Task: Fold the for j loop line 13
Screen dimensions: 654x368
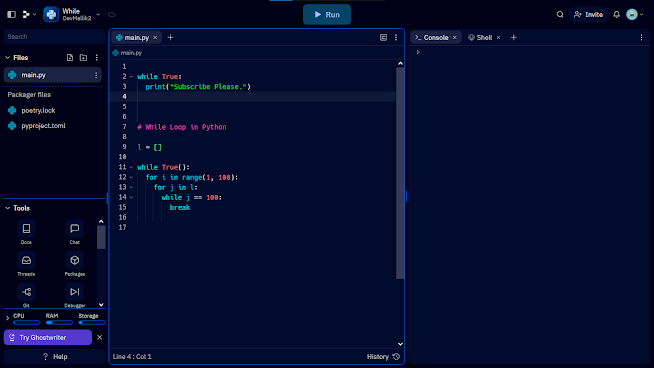Action: 131,187
